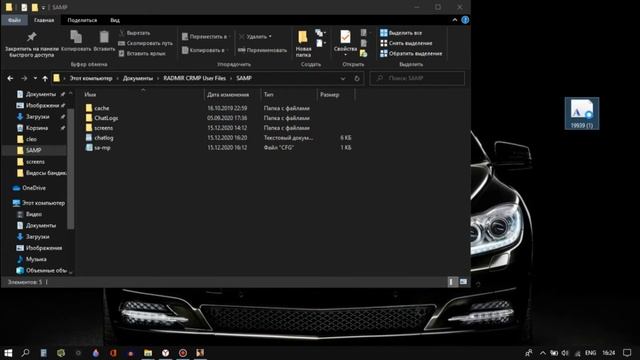Click Документы in the address bar path
This screenshot has height=360, width=640.
(138, 78)
